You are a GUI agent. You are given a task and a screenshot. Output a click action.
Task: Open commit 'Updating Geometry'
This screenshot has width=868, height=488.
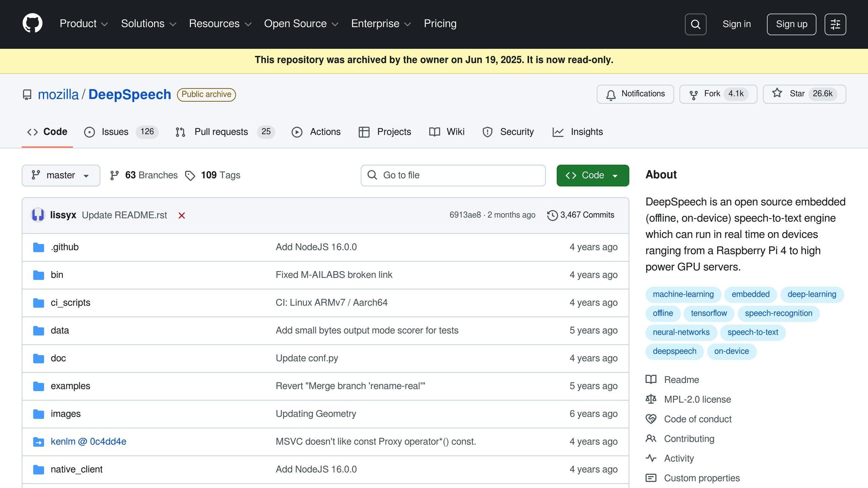pyautogui.click(x=316, y=414)
